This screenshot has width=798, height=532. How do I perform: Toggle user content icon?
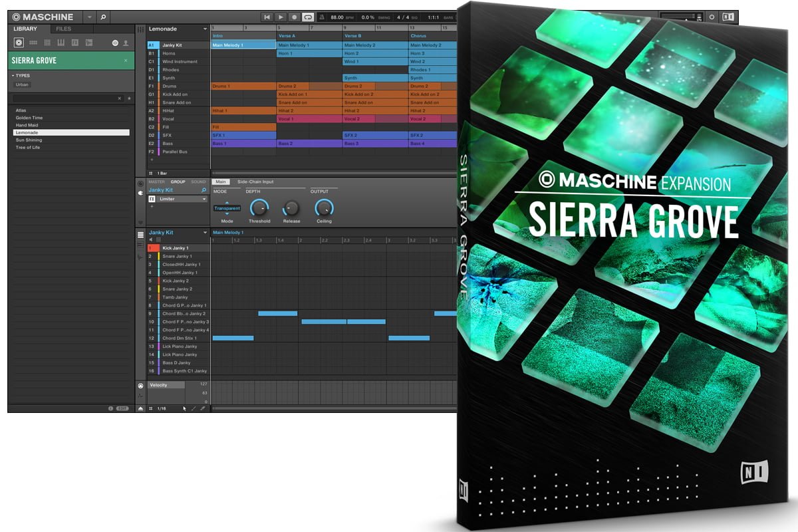coord(126,43)
